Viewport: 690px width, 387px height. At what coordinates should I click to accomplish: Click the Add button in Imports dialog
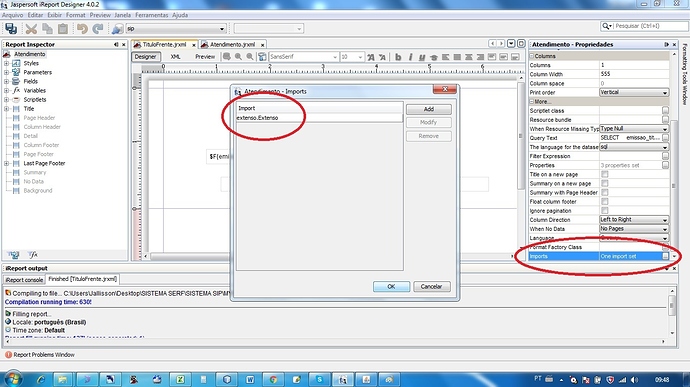pyautogui.click(x=429, y=109)
